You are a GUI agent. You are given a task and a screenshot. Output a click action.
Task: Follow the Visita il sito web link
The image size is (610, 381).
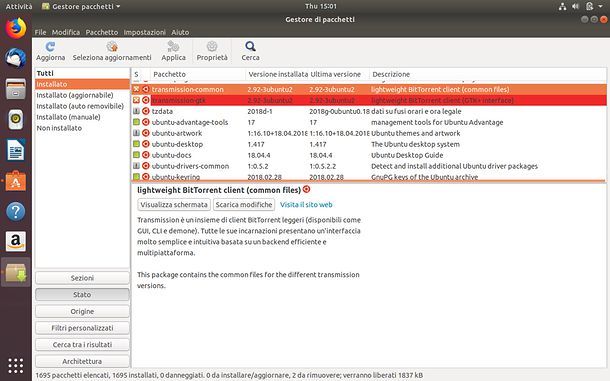click(x=306, y=204)
